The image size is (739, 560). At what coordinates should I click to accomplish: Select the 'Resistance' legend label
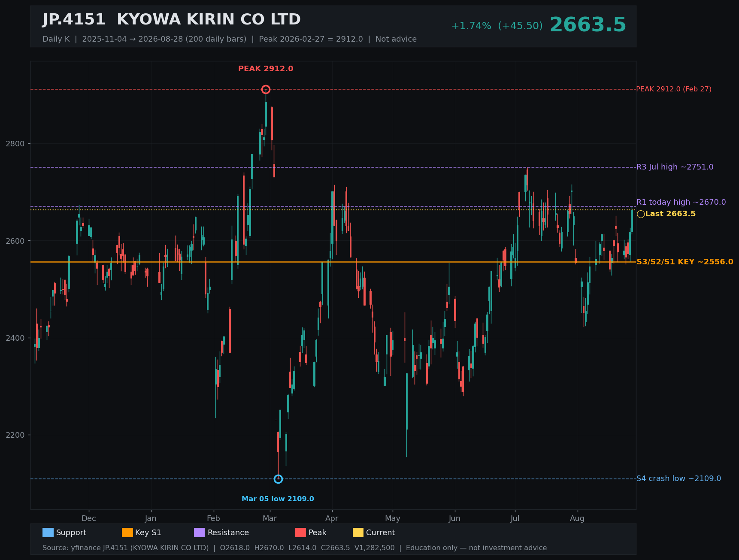point(228,533)
